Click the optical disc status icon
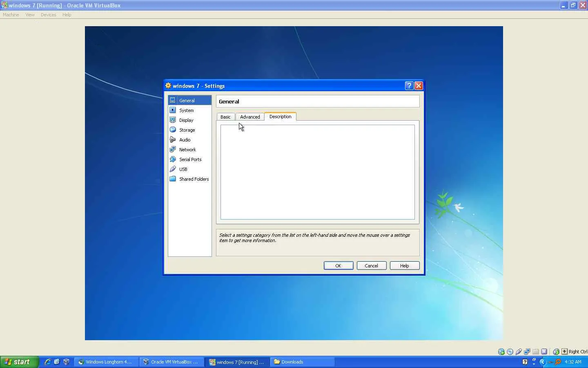 510,352
